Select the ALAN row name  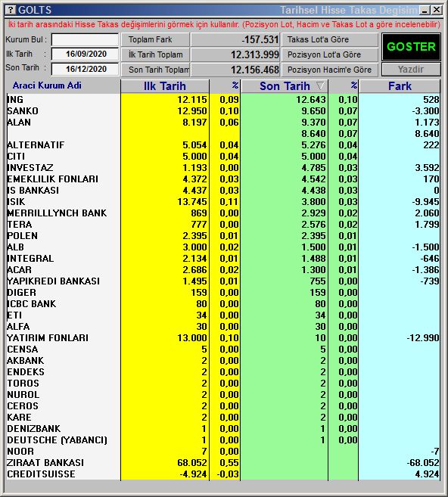(19, 123)
